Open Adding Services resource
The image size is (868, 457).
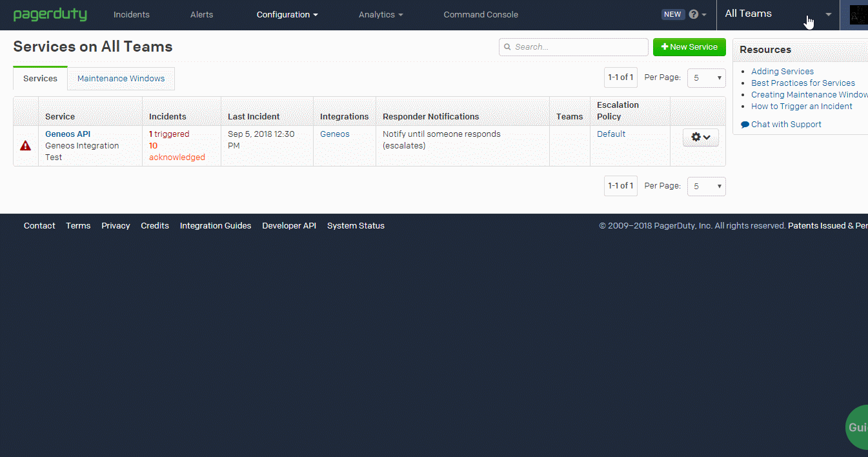782,72
